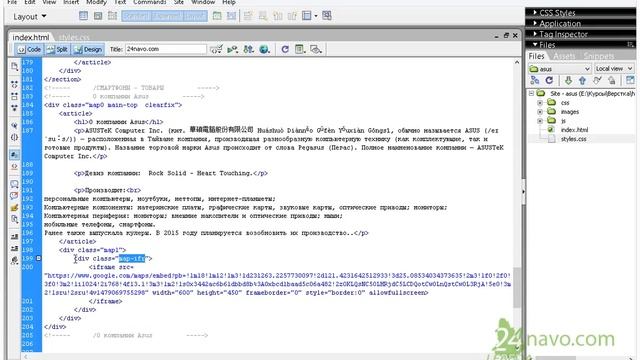Click Wrap Tag icon

14,208
